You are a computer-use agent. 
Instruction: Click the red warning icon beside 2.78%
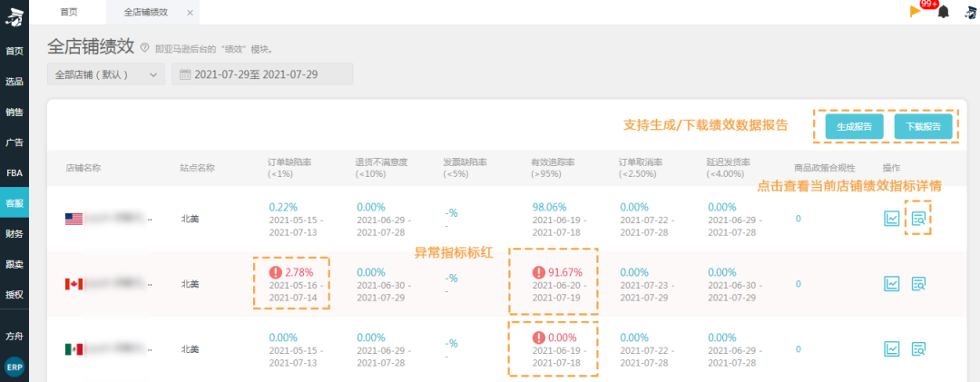tap(276, 272)
